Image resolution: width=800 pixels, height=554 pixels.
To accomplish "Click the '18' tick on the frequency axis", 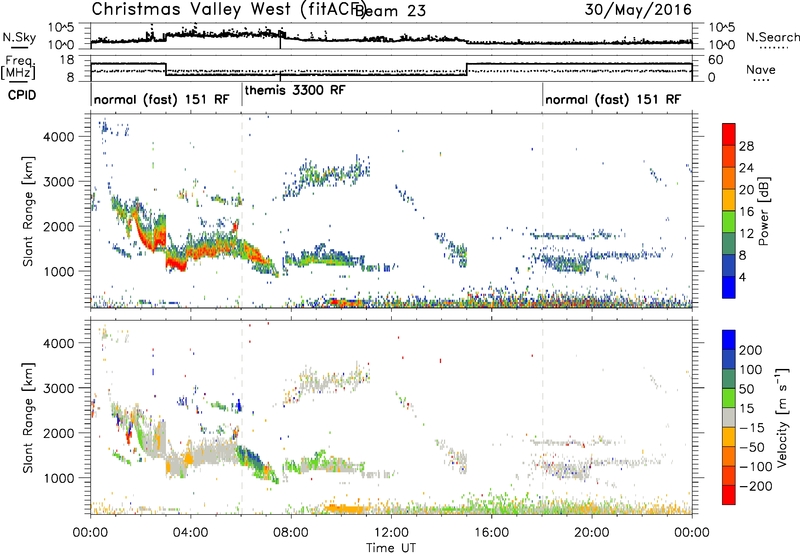I will pyautogui.click(x=67, y=60).
